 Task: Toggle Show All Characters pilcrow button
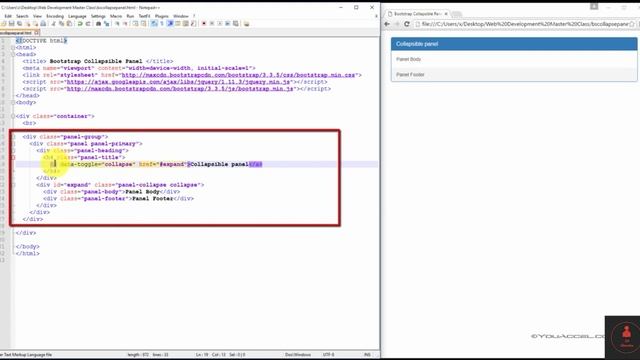click(x=162, y=24)
